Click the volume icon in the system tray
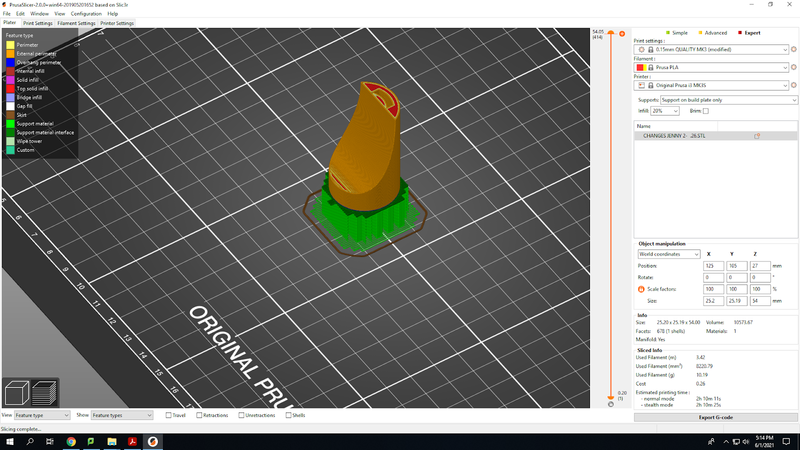 tap(746, 441)
